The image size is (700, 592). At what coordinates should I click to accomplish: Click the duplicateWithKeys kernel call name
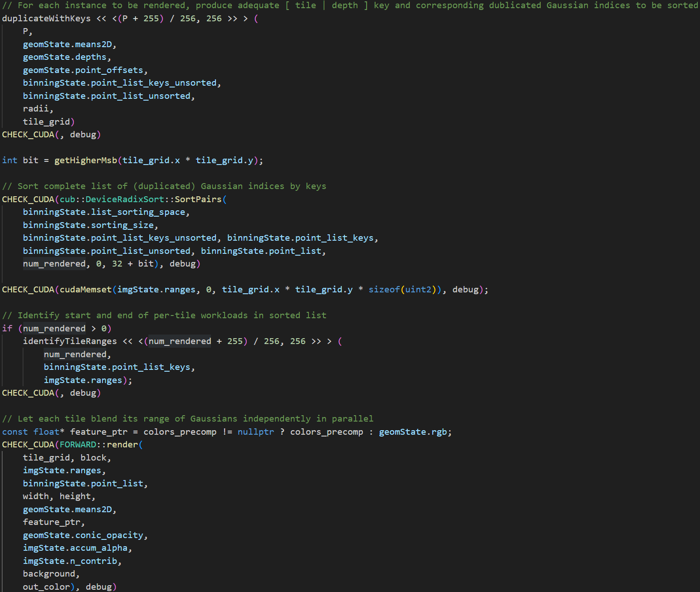point(46,19)
